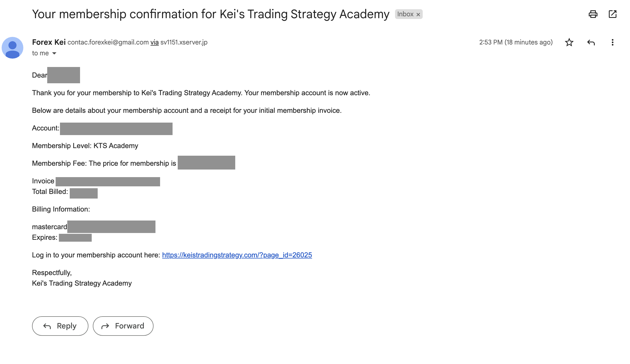The height and width of the screenshot is (364, 630).
Task: Expand the 'to me' recipient details arrow
Action: tap(54, 53)
